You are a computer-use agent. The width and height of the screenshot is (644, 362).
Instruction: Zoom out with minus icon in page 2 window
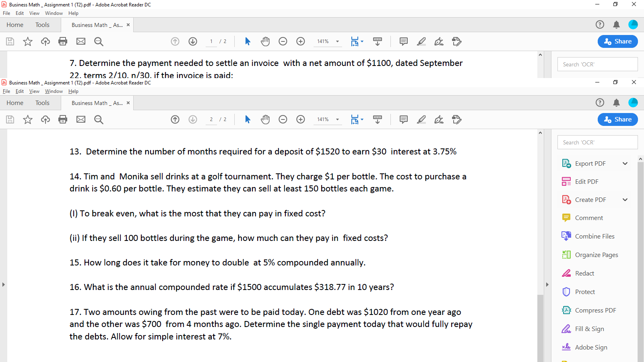point(283,119)
